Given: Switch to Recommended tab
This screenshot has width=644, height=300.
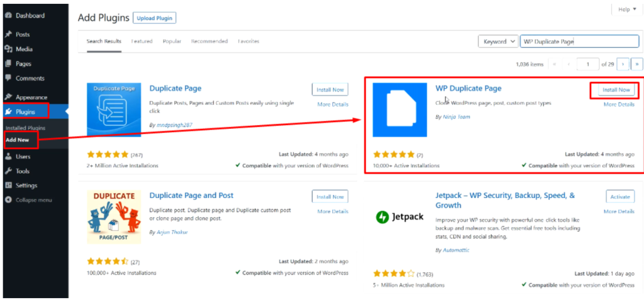Looking at the screenshot, I should tap(209, 42).
